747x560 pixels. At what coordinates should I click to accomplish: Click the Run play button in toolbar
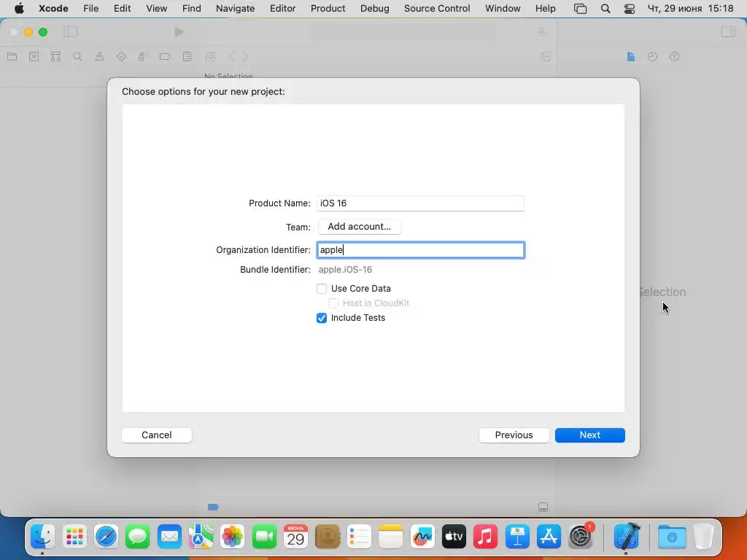pos(179,32)
